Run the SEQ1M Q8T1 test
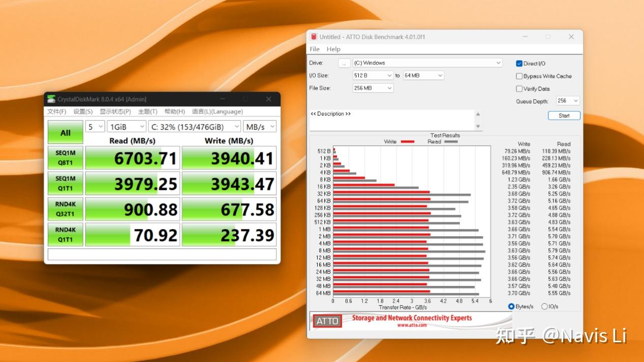644x362 pixels. click(65, 158)
